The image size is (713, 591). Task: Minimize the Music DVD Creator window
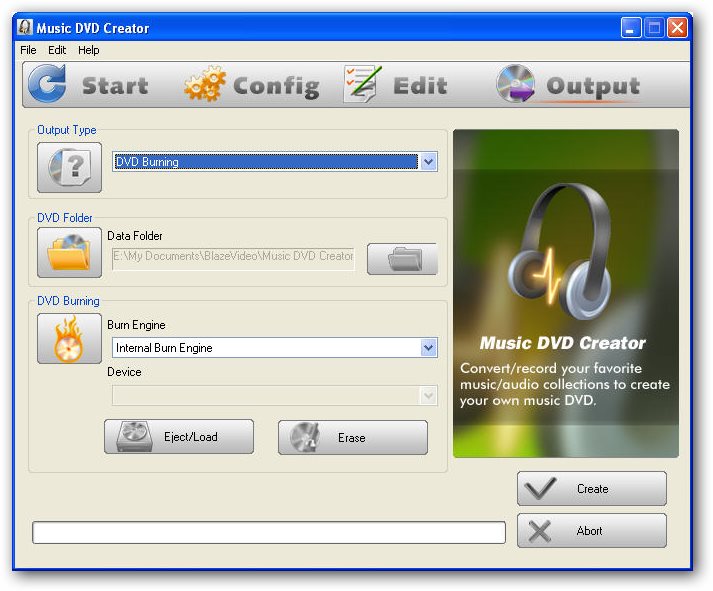tap(631, 28)
